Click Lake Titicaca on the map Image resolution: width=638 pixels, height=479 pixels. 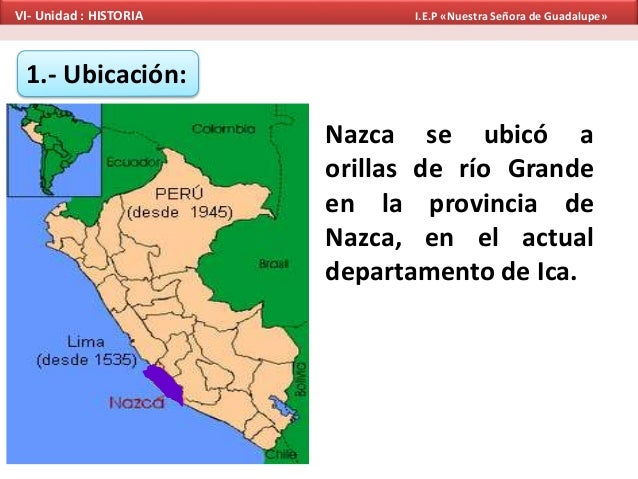click(283, 408)
